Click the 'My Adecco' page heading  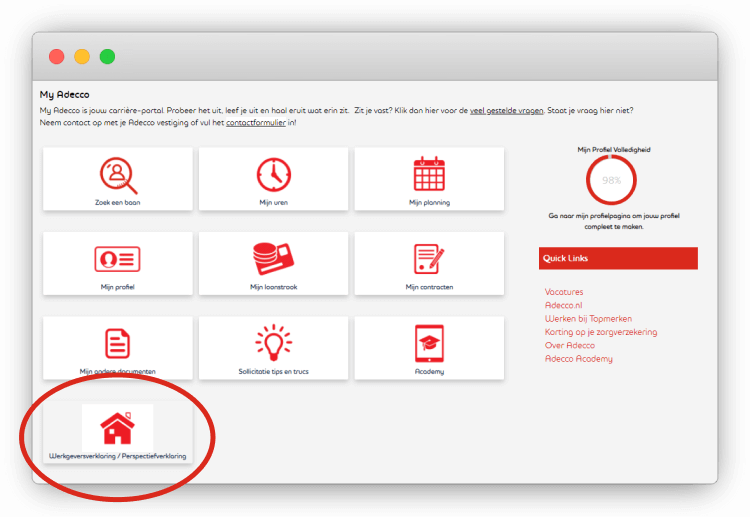65,95
